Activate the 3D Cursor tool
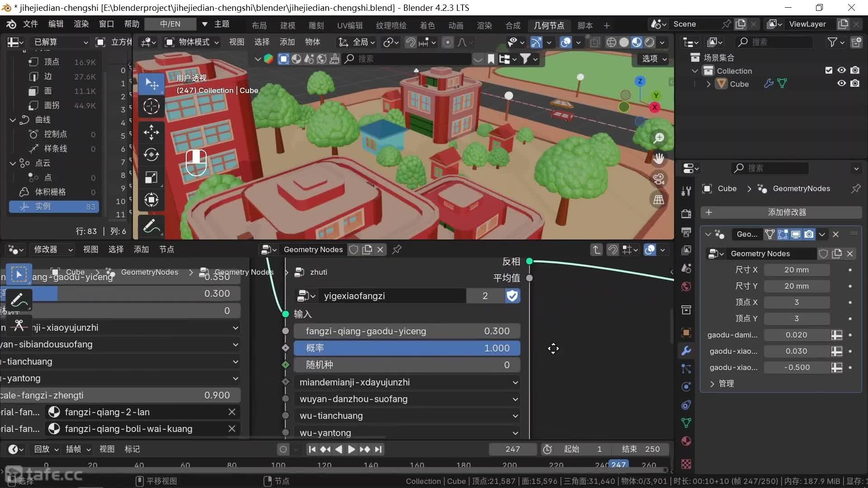This screenshot has height=488, width=868. [x=151, y=107]
